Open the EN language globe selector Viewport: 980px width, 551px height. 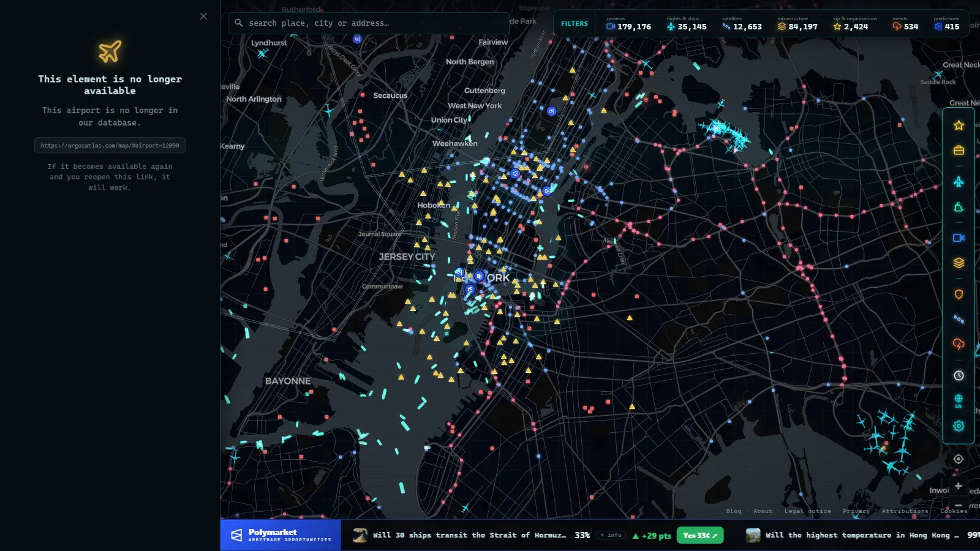point(959,401)
